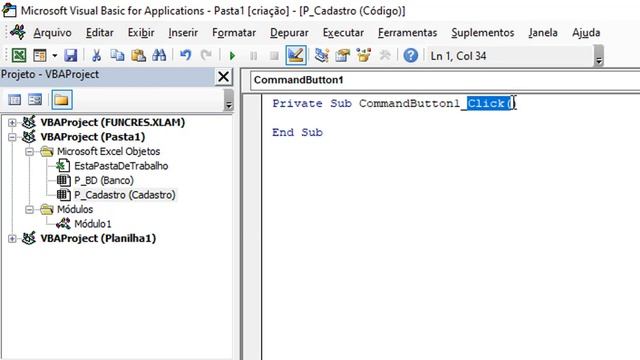Expand VBAProject (FUNCRES.XLAM) node

click(12, 122)
